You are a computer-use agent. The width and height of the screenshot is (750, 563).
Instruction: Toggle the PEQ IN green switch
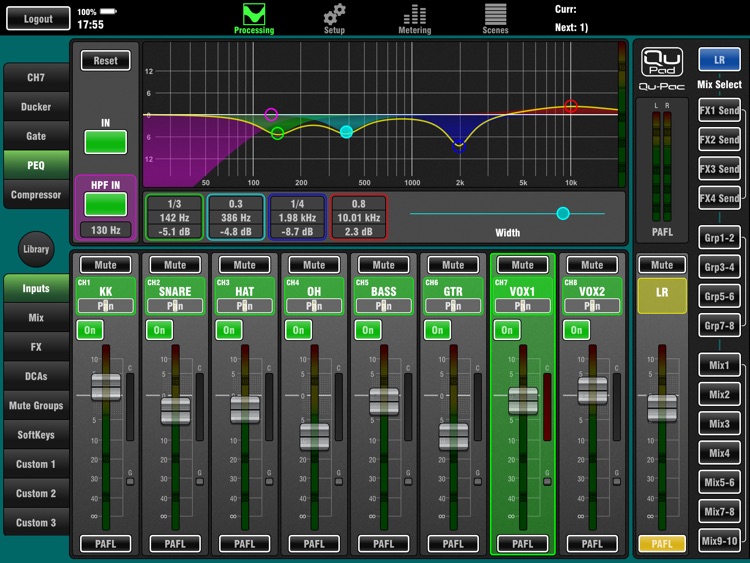pos(105,142)
